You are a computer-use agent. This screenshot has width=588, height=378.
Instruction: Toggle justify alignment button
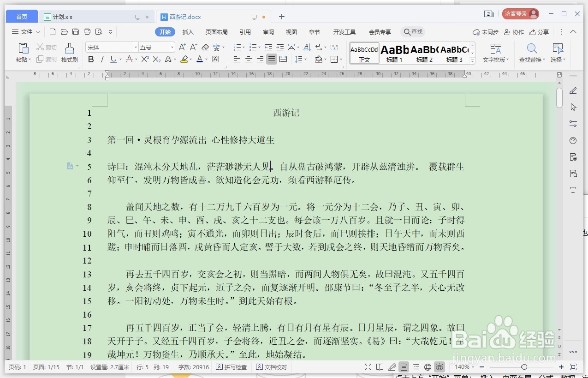[272, 59]
